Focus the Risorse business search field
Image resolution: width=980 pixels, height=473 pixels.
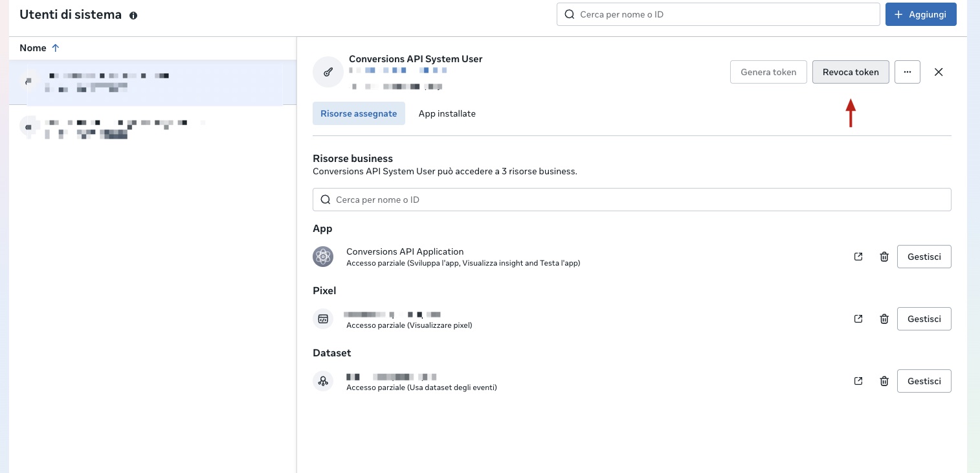click(632, 200)
